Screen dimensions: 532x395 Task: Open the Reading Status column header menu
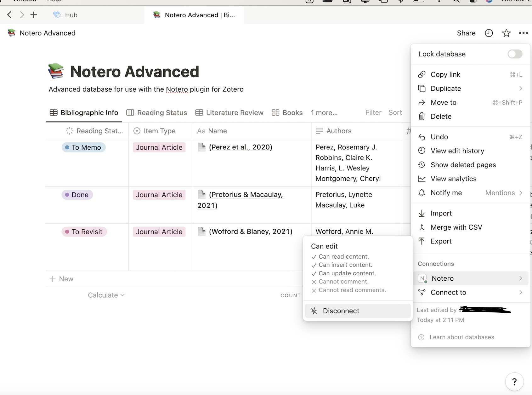pos(94,131)
